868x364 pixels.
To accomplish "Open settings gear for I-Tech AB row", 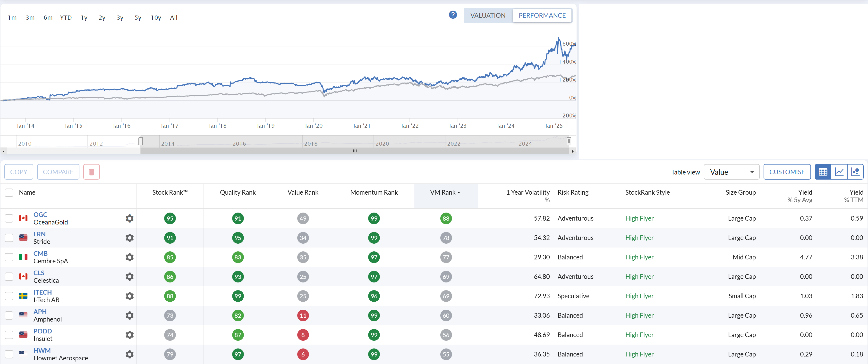I will click(x=130, y=296).
